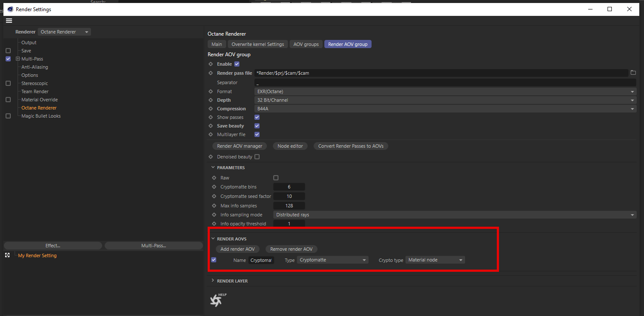
Task: Enable the Material Override checkbox
Action: (x=8, y=100)
